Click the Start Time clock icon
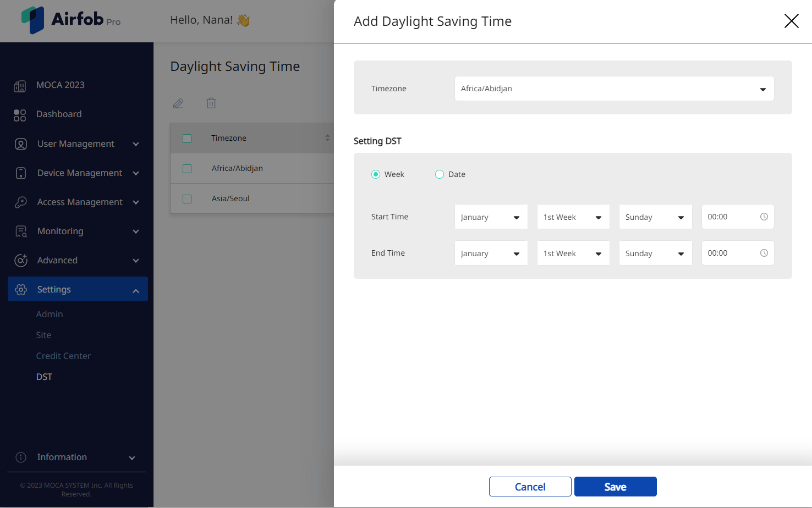The width and height of the screenshot is (812, 508). [764, 217]
